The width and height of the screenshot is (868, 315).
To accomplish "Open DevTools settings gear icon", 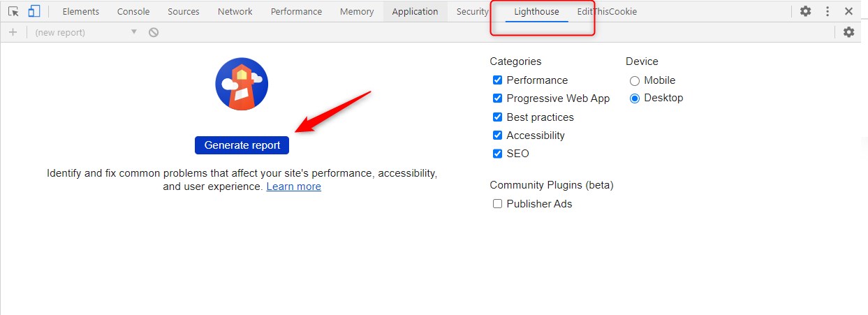I will [805, 11].
